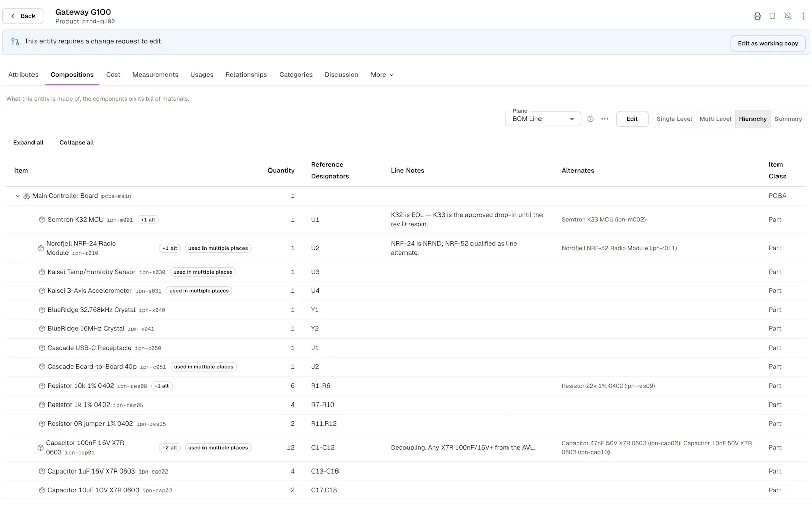Open the horizontal ellipsis menu near Edit

pos(605,119)
